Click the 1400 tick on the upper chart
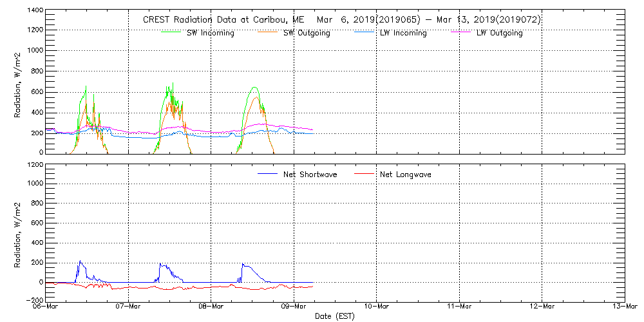Screen dimensions: 644x322 click(35, 12)
